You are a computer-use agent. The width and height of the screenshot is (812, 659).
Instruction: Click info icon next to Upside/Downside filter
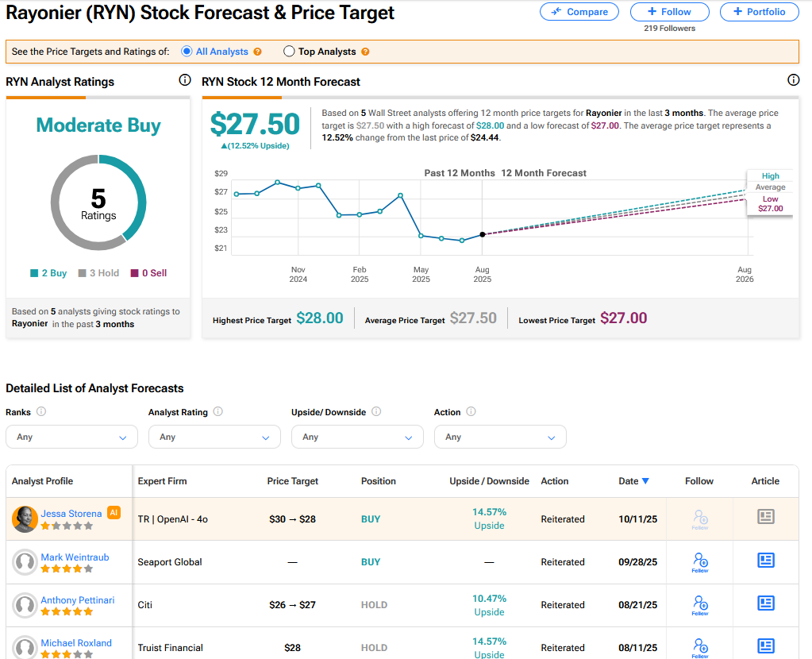pos(376,412)
